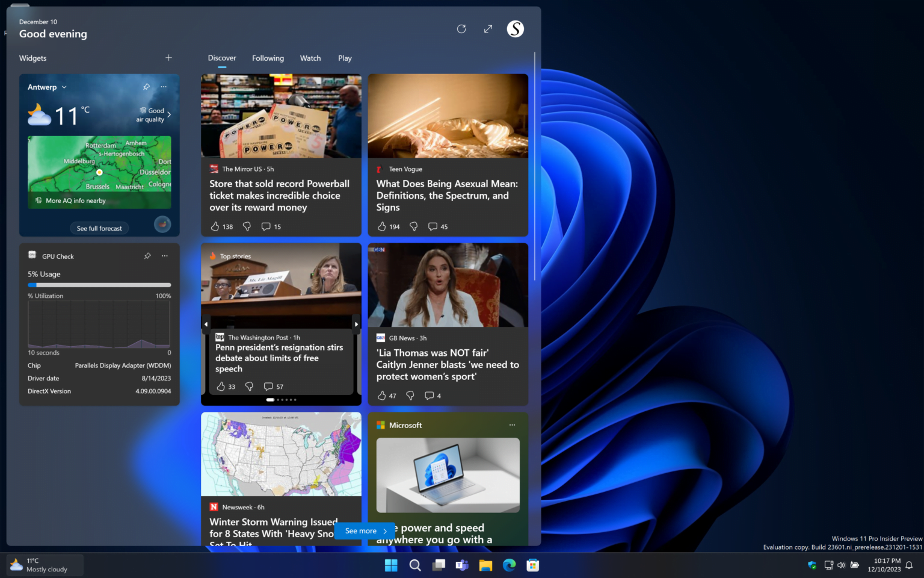
Task: Pin the GPU Check widget
Action: tap(147, 256)
